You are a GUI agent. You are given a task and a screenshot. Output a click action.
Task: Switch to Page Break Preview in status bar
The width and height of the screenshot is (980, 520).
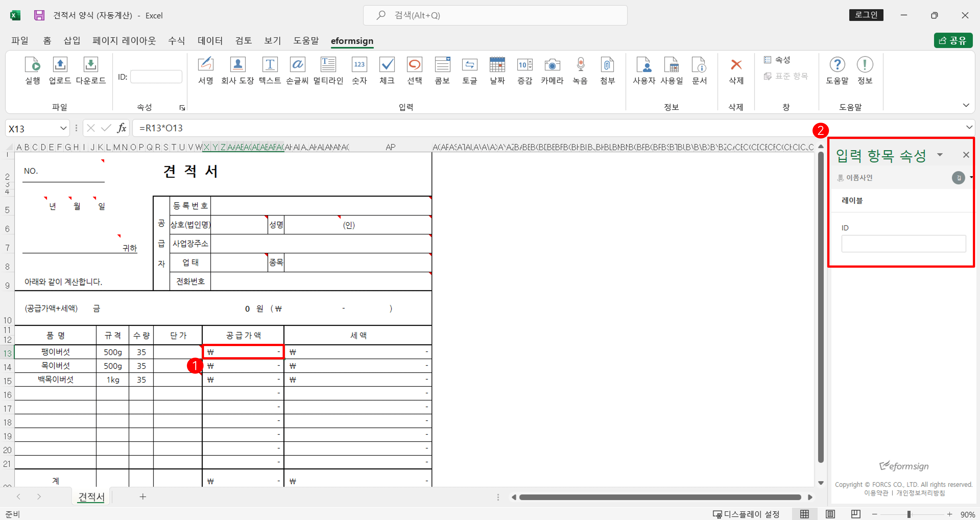click(x=855, y=514)
